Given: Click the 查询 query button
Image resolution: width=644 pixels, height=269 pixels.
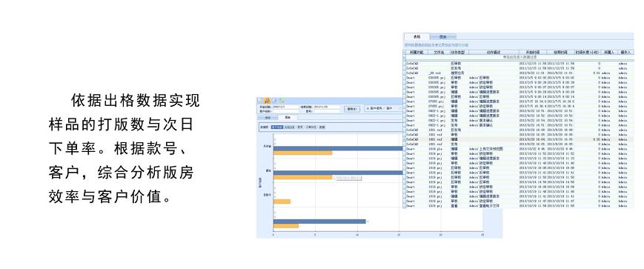Looking at the screenshot, I should click(x=352, y=109).
